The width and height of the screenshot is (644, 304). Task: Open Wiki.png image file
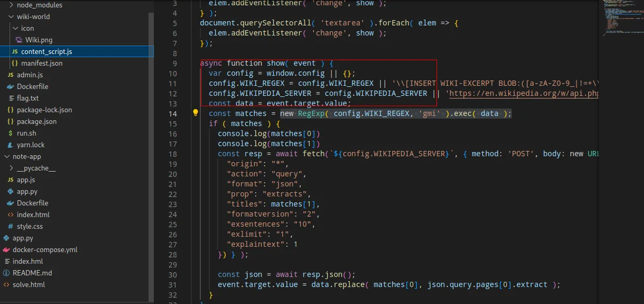point(39,40)
